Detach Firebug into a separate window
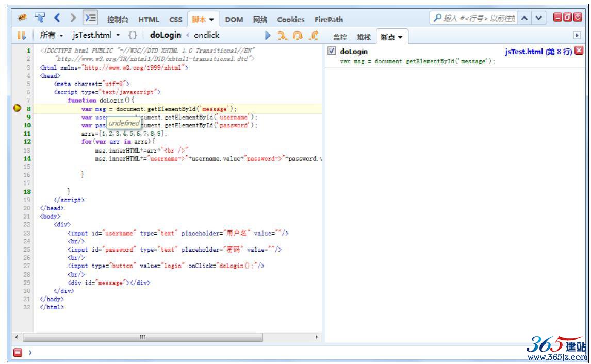591x364 pixels. 568,17
